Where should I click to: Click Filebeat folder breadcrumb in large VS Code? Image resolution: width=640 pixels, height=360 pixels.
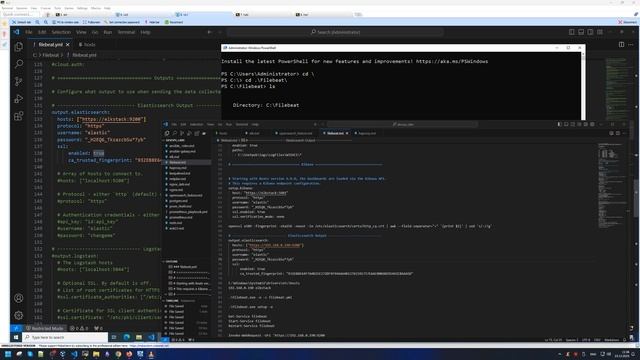pyautogui.click(x=50, y=55)
